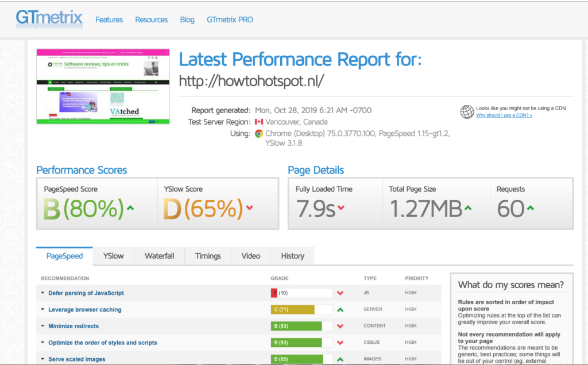Viewport: 588px width, 365px height.
Task: Switch to the YSlow tab
Action: point(113,256)
